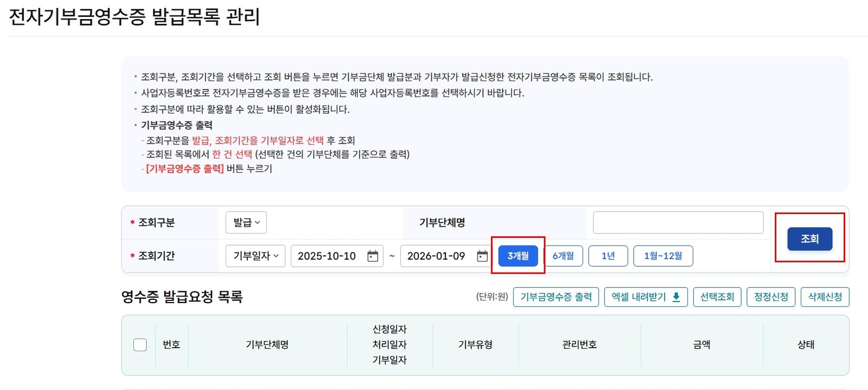Expand the 조회구분 발급 dropdown

pyautogui.click(x=246, y=223)
